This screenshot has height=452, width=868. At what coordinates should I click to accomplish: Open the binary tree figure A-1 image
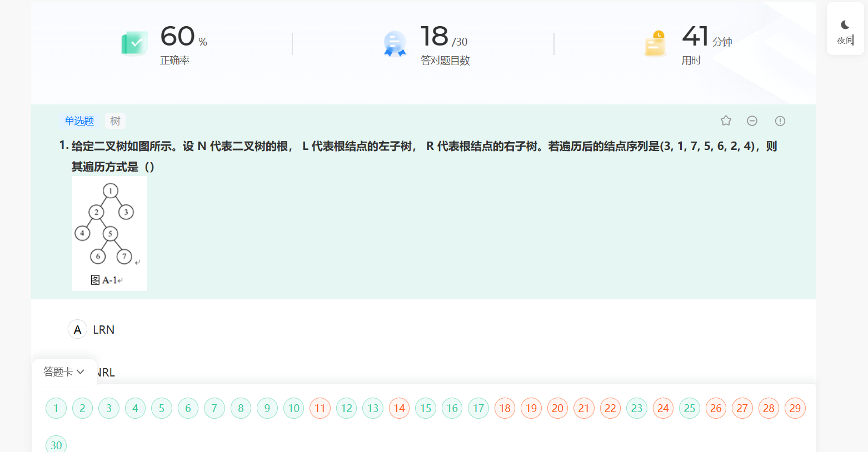coord(109,233)
